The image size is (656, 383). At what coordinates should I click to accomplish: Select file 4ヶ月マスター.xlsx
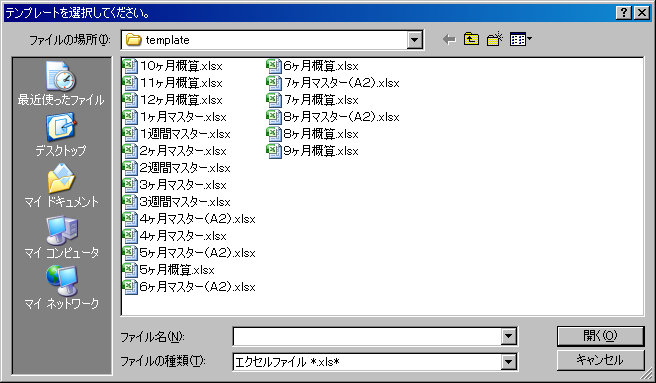pos(174,236)
